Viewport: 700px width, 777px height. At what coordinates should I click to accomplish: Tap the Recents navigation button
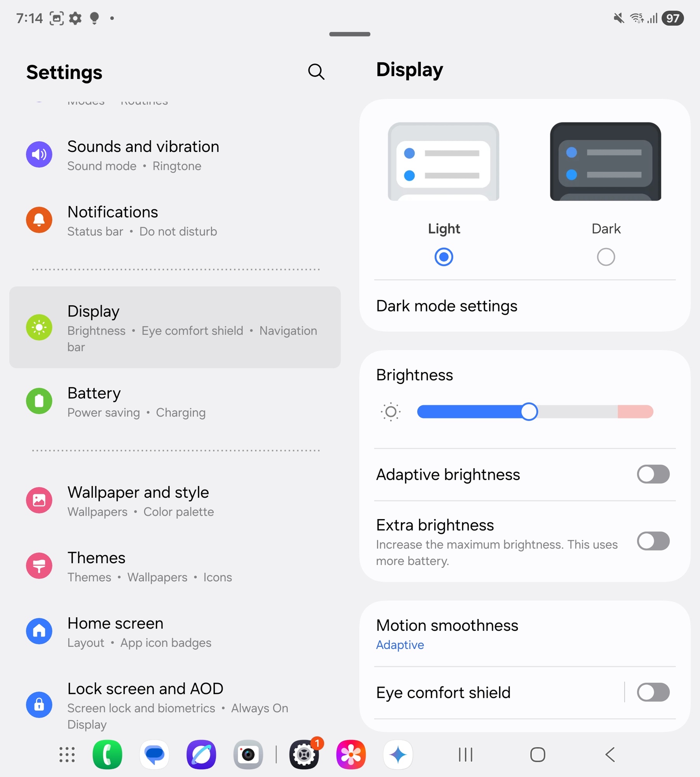click(x=465, y=755)
